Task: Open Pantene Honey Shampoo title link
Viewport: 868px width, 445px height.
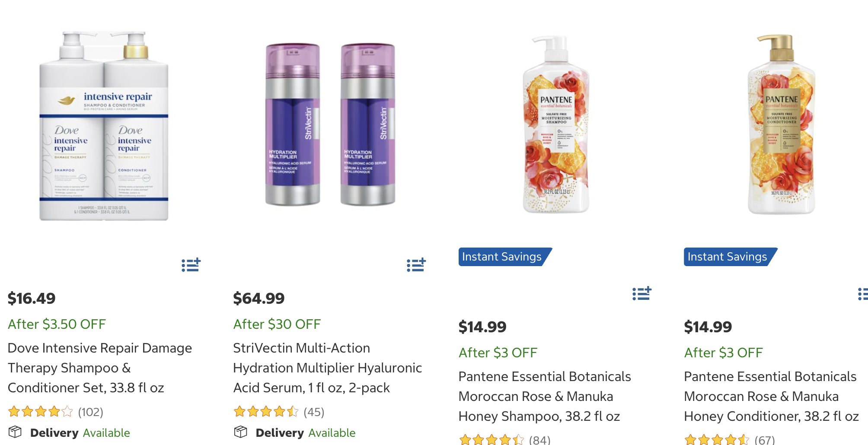Action: tap(544, 396)
